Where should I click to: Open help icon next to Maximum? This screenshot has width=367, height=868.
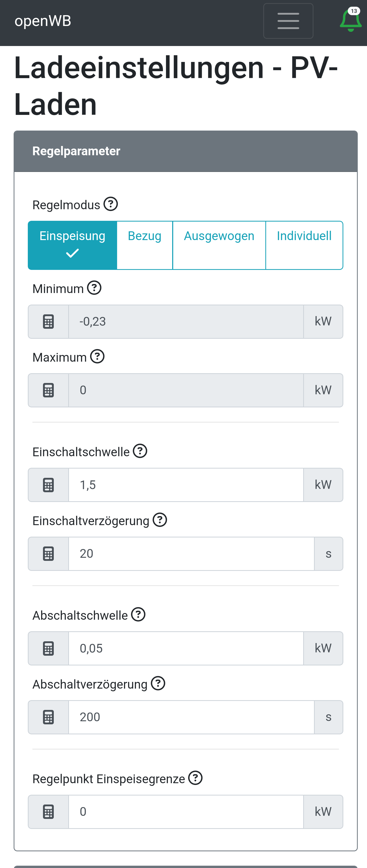coord(98,357)
